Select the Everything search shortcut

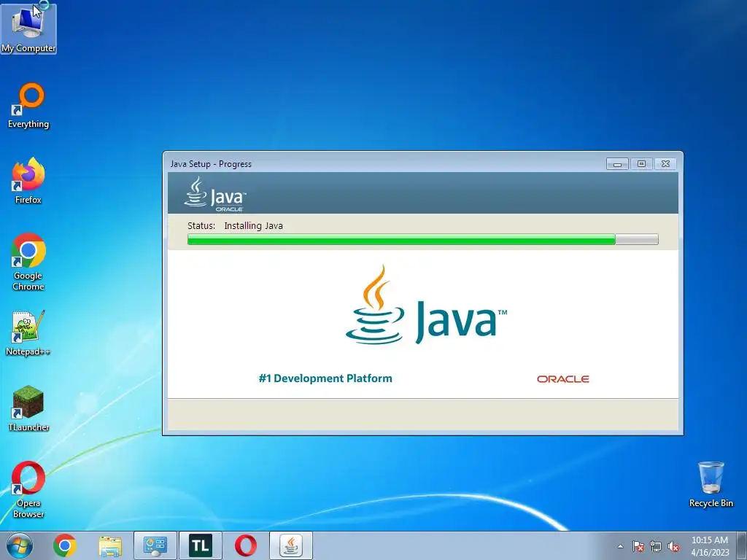pos(28,106)
